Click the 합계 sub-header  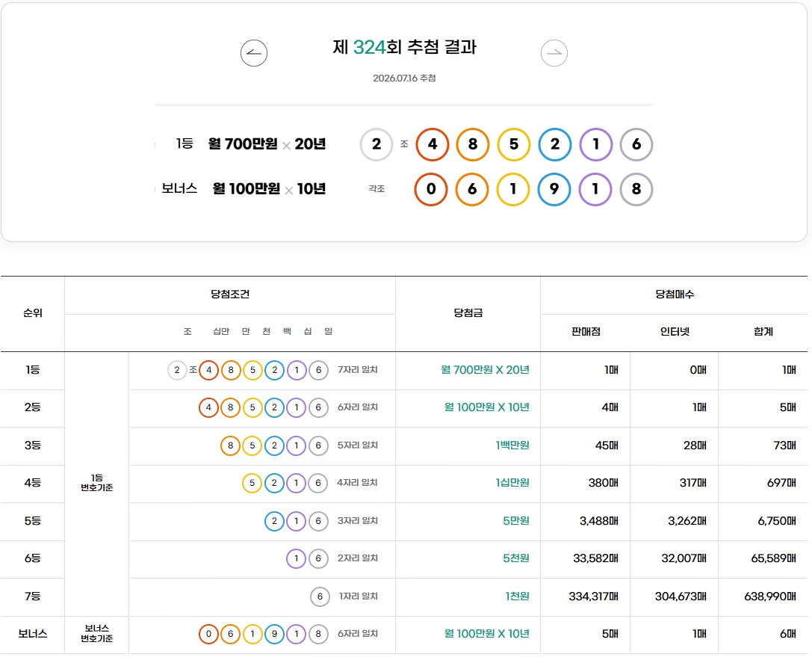click(763, 332)
